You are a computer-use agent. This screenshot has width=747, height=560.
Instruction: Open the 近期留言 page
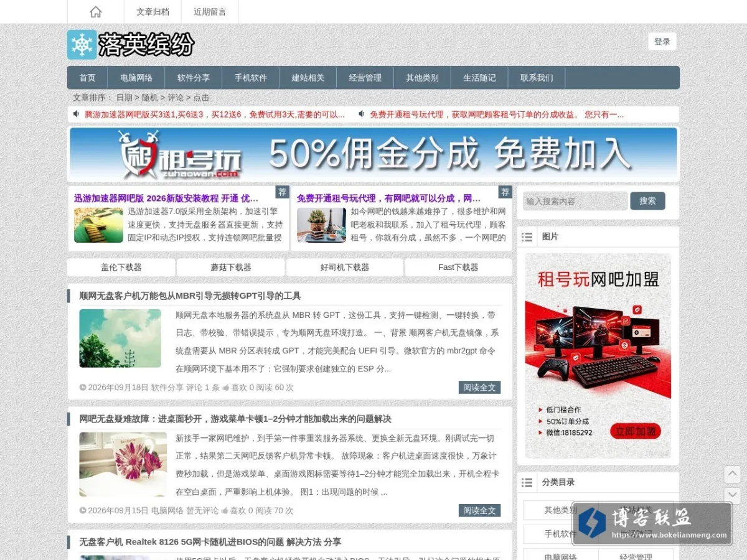coord(210,12)
